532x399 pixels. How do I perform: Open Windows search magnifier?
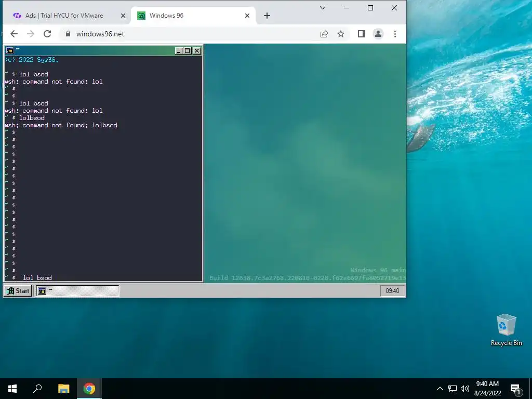(x=37, y=389)
